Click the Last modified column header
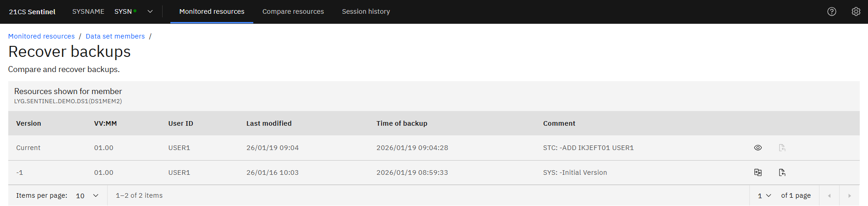This screenshot has height=206, width=868. tap(269, 123)
